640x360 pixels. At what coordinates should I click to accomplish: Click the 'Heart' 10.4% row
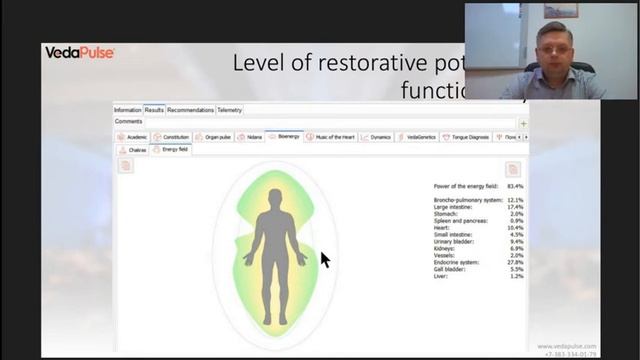(478, 228)
